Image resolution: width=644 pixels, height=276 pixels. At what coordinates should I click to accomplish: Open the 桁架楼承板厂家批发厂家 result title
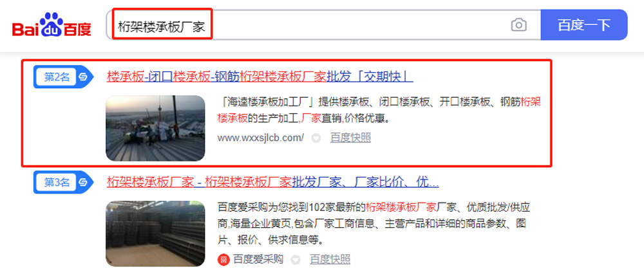tap(272, 181)
